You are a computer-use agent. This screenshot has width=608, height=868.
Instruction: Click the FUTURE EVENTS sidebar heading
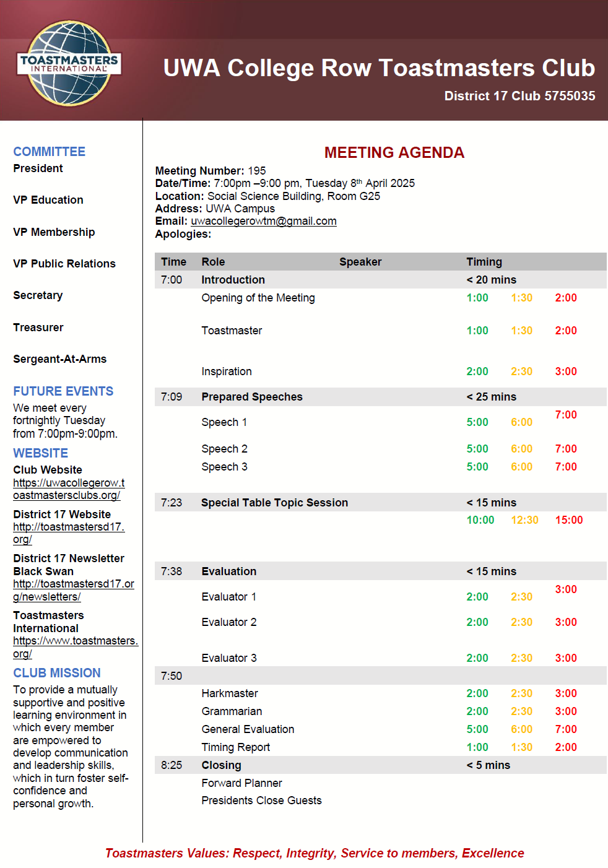[63, 391]
